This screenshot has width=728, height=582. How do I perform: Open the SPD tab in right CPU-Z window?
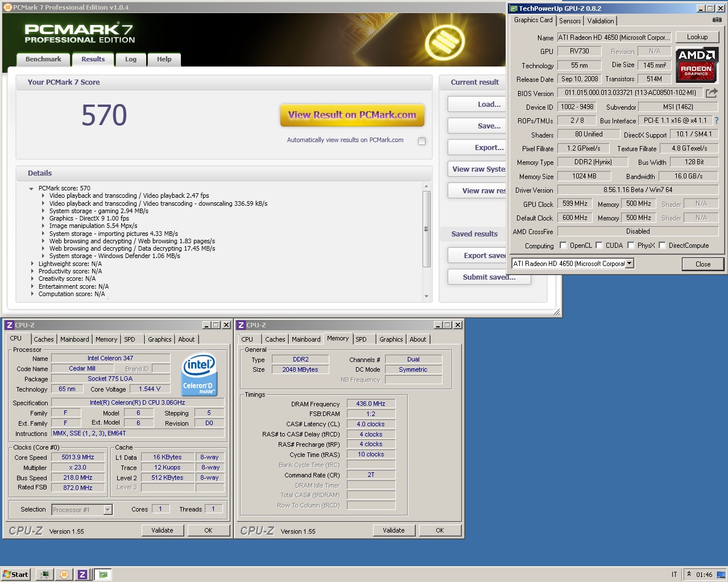(361, 339)
